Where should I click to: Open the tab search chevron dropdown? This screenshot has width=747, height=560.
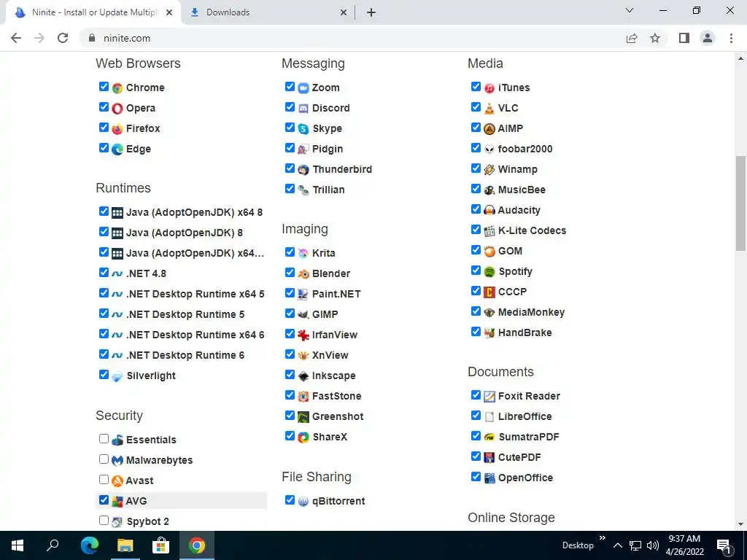[x=630, y=10]
